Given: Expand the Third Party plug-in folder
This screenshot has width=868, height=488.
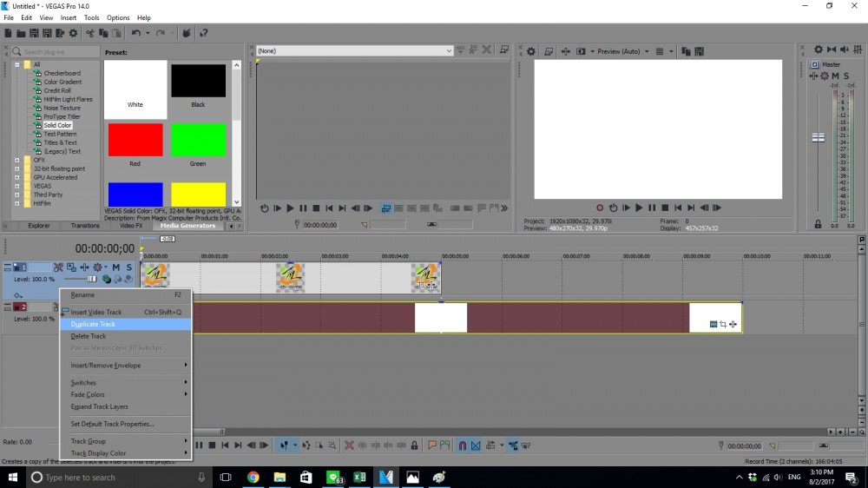Looking at the screenshot, I should pos(16,195).
